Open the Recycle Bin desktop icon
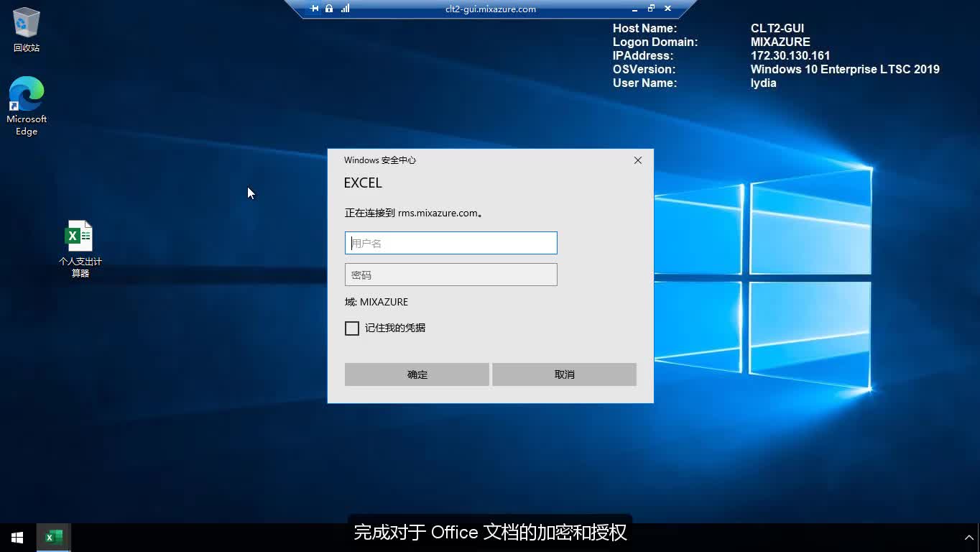The width and height of the screenshot is (980, 552). [27, 29]
